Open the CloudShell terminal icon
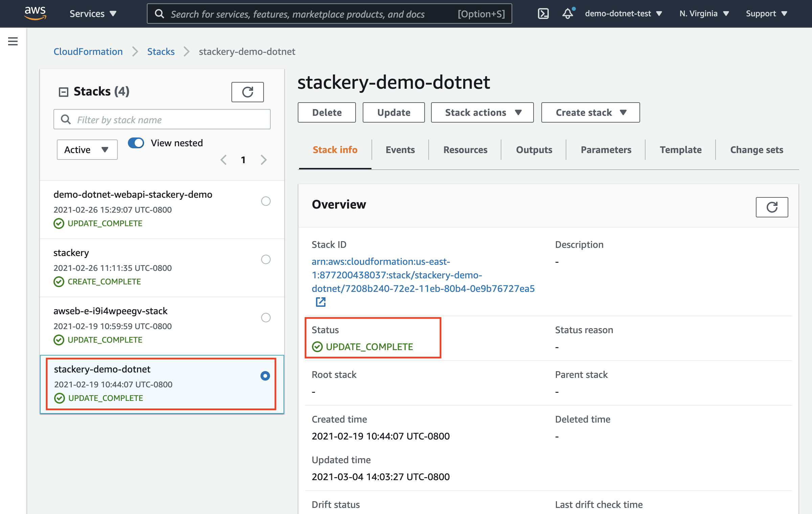This screenshot has height=514, width=812. (543, 14)
